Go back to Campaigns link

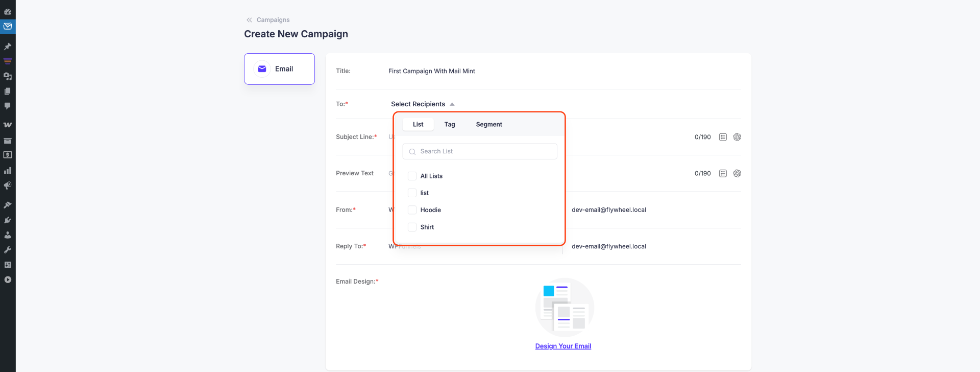tap(273, 20)
